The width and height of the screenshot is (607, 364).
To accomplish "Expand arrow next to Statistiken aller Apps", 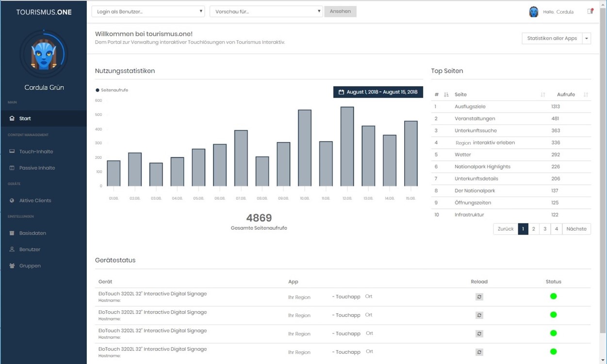I will [586, 39].
